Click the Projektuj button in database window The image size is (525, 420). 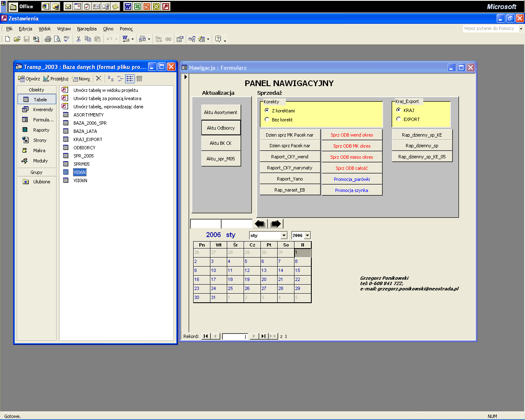[56, 78]
